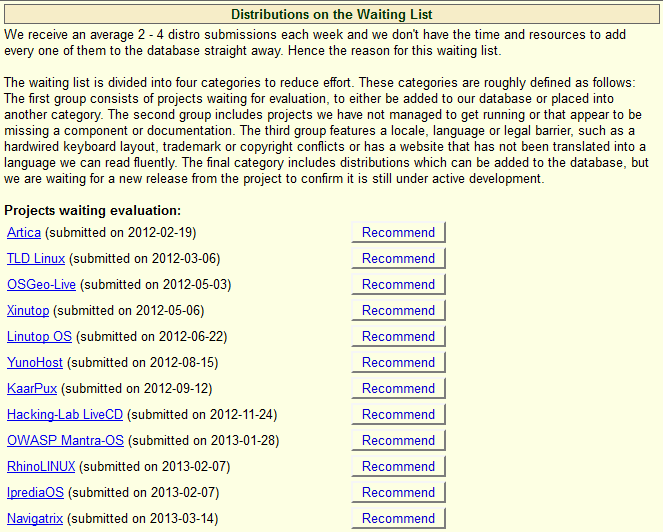Recommend Linutop OS

tap(398, 336)
